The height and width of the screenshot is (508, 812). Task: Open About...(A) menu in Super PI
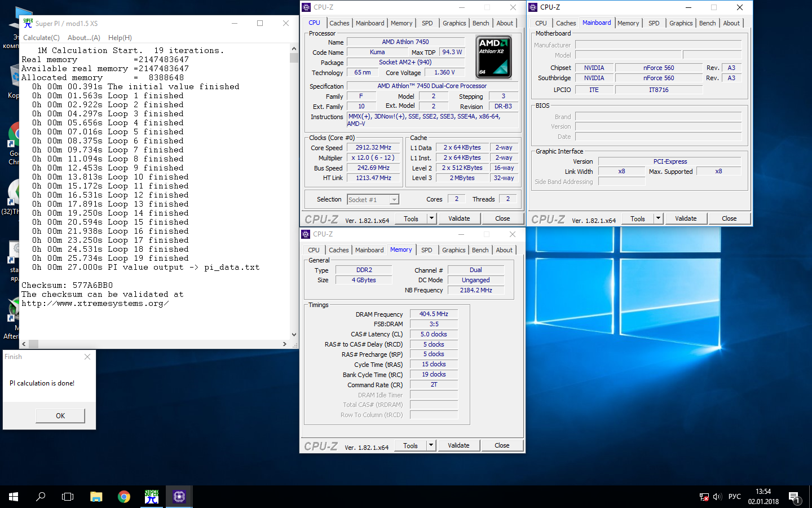(x=84, y=38)
